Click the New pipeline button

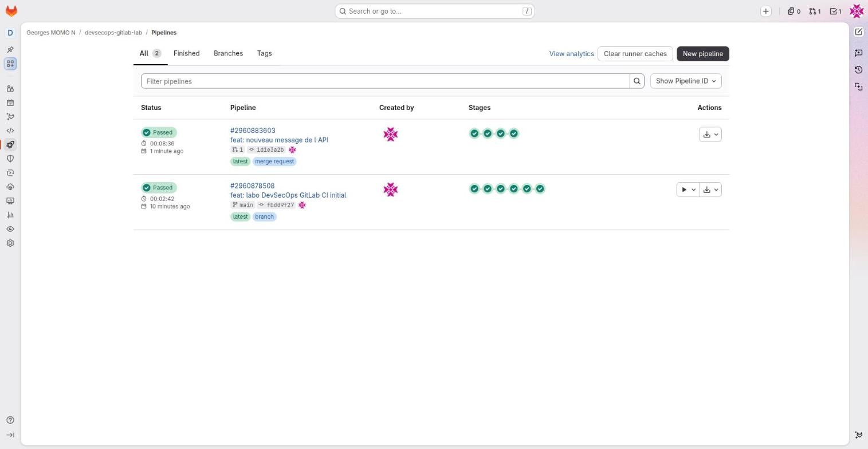tap(702, 54)
